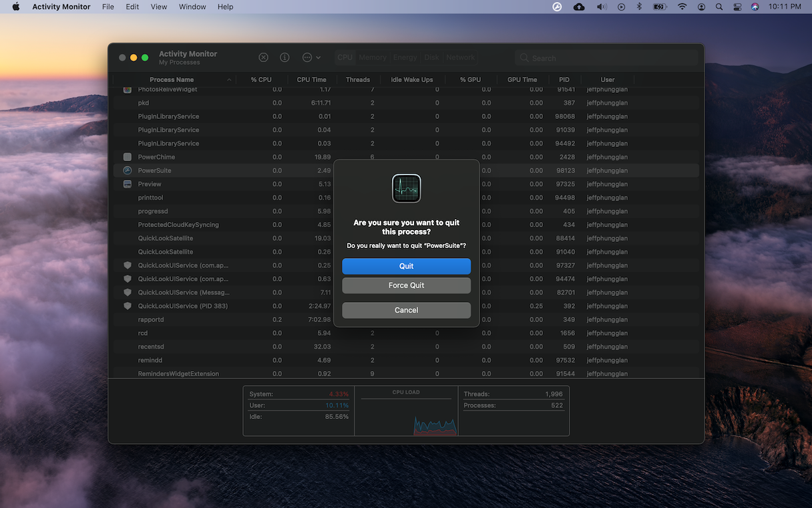Click the user account menu bar icon
Image resolution: width=812 pixels, height=508 pixels.
pyautogui.click(x=701, y=7)
